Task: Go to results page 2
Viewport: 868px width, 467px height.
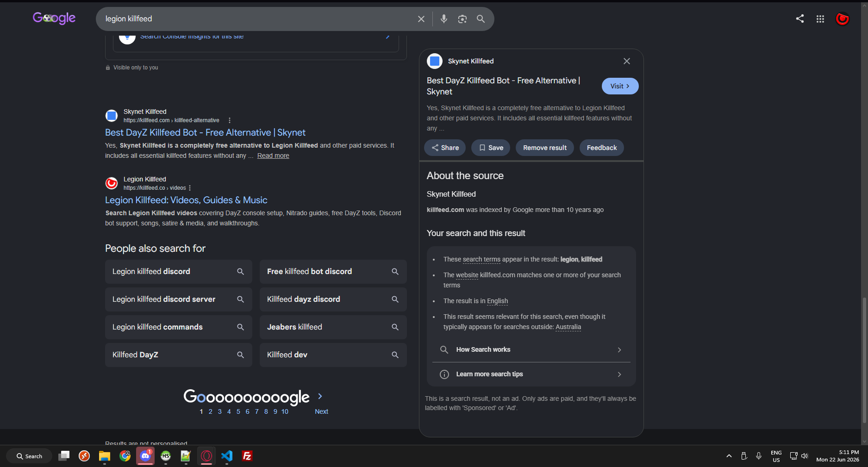Action: [x=211, y=411]
